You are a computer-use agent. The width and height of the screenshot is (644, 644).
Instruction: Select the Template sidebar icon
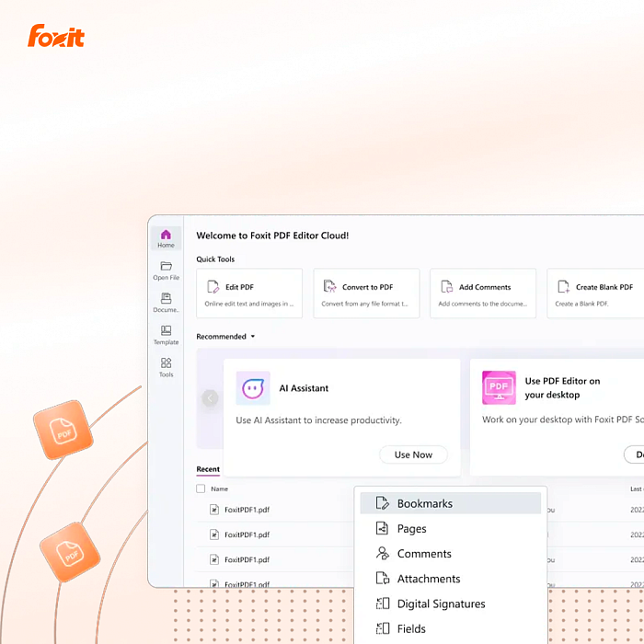[166, 331]
